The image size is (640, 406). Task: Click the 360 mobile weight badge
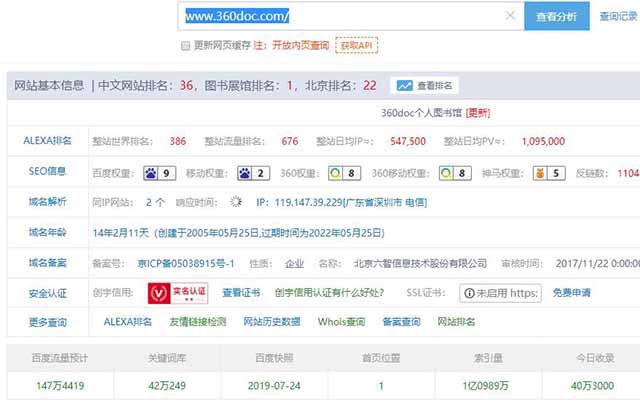(455, 173)
